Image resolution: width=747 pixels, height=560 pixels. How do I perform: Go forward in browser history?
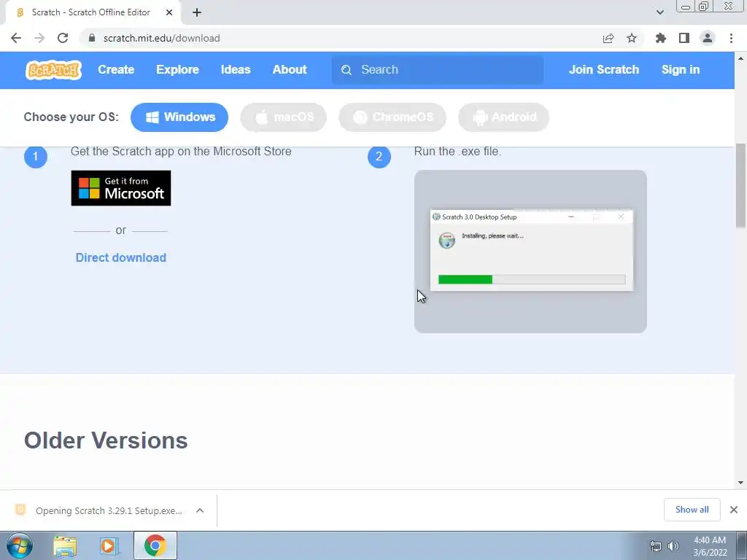pos(39,38)
